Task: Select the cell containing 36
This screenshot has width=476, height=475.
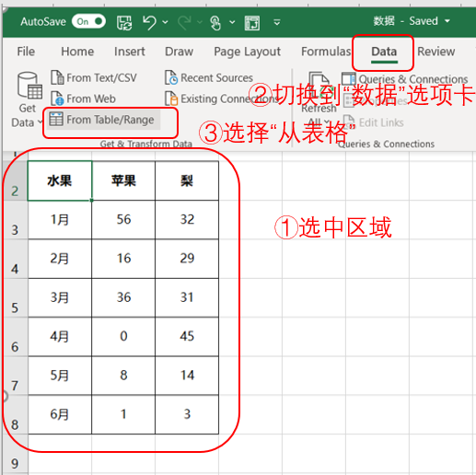Action: point(123,297)
